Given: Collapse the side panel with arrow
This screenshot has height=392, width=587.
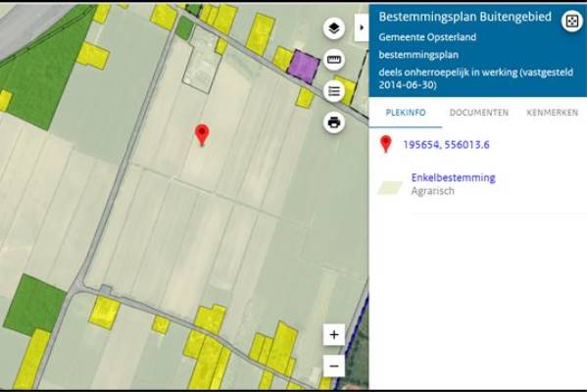Looking at the screenshot, I should pyautogui.click(x=362, y=27).
